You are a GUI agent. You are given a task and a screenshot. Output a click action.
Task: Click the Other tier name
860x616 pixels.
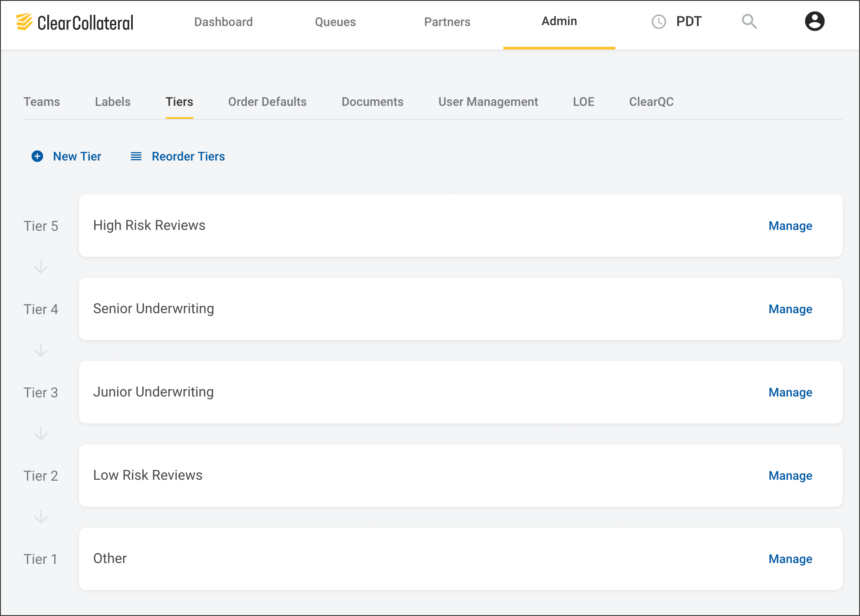pos(110,558)
